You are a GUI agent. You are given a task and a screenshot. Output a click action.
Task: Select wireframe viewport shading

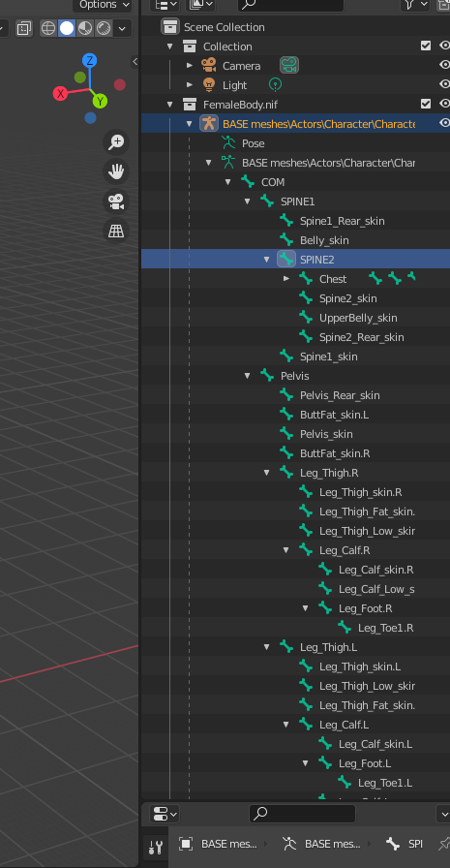[48, 28]
